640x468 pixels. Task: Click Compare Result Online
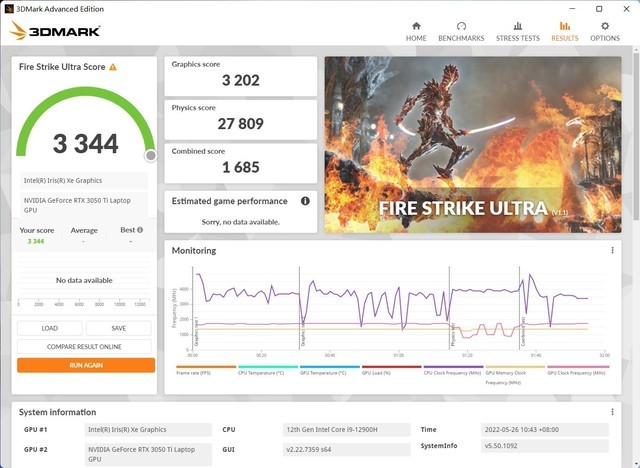pos(85,346)
